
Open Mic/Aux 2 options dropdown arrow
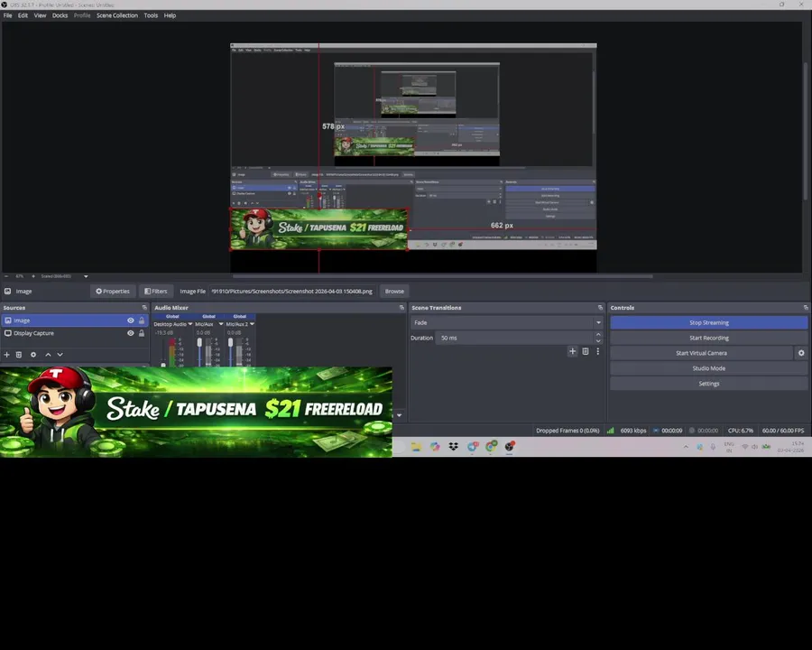(x=253, y=324)
